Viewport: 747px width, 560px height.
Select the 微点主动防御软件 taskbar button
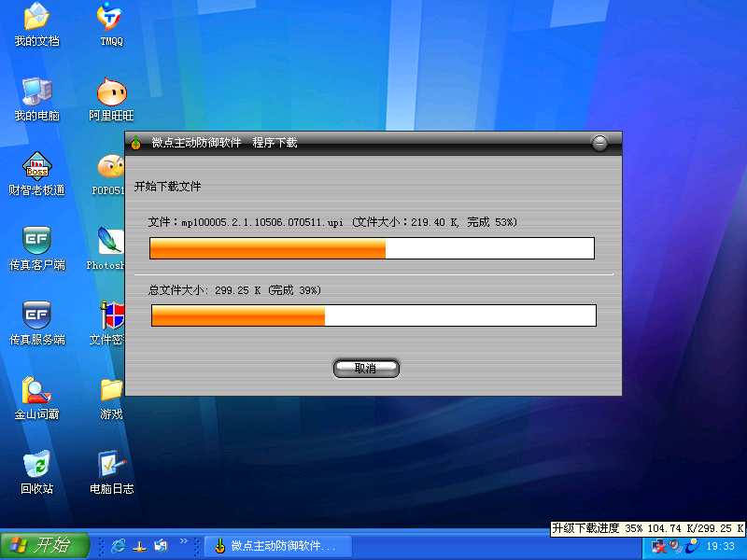pos(276,546)
